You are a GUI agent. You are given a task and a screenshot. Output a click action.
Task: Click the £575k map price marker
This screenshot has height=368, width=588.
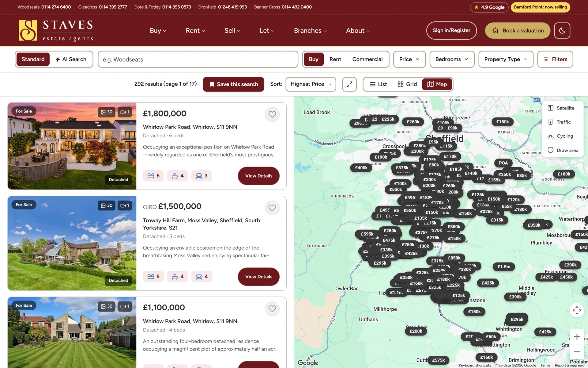(x=438, y=360)
